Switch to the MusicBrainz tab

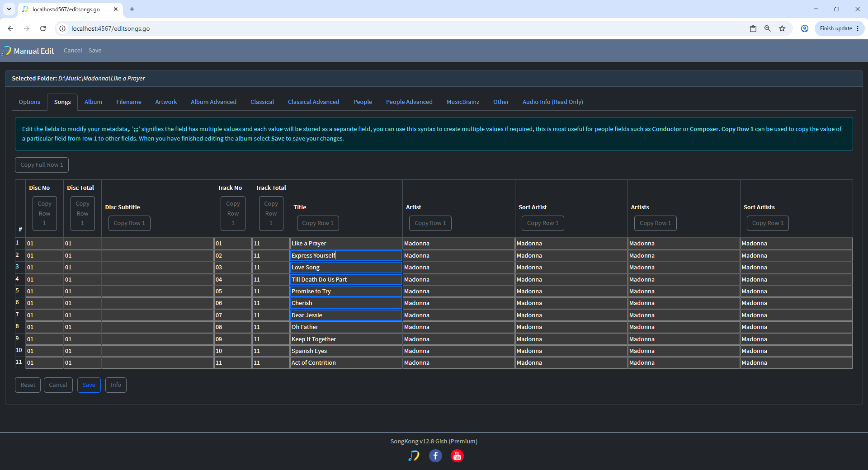pos(463,102)
